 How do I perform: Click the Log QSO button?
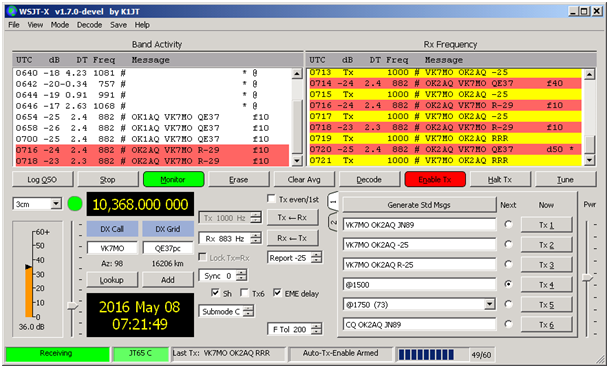pos(42,180)
